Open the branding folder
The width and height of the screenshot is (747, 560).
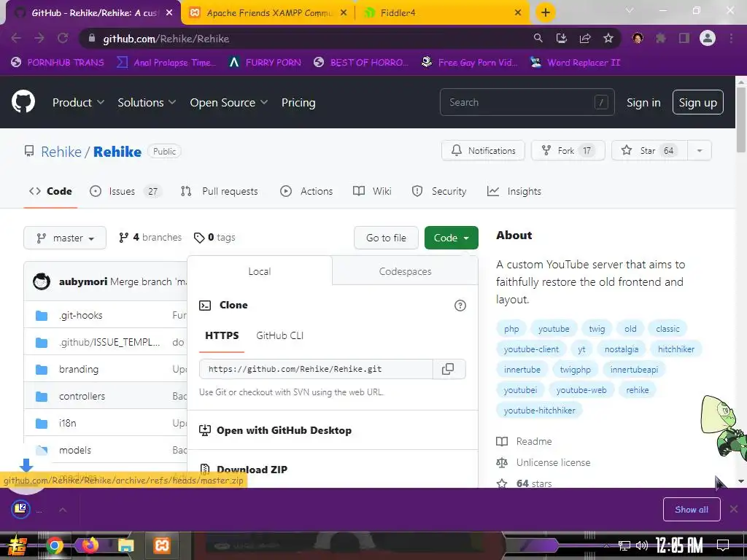[79, 369]
